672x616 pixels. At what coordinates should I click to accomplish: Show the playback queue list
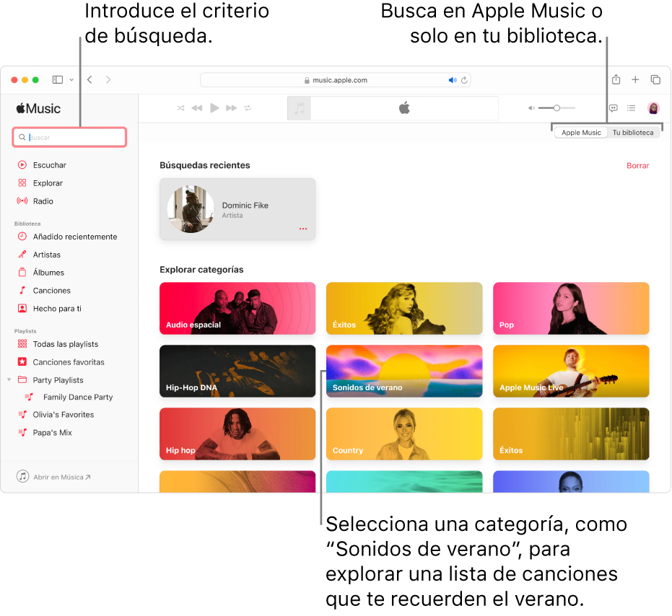(x=631, y=107)
